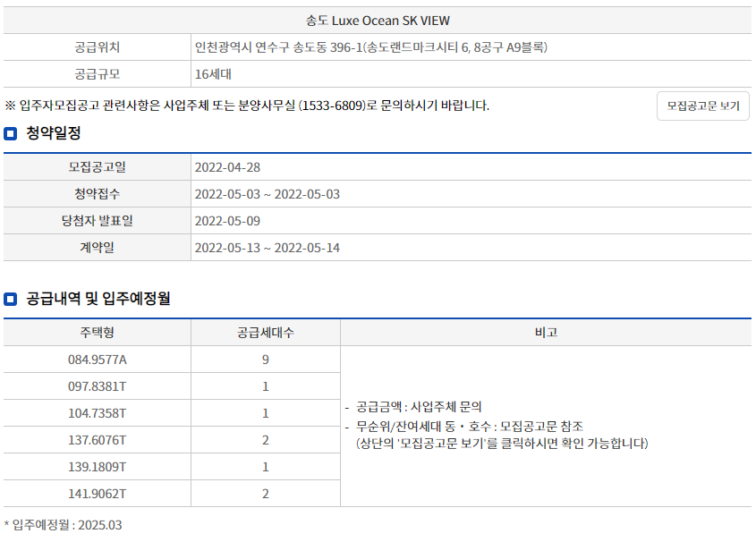Select the 청약접수 label

97,194
